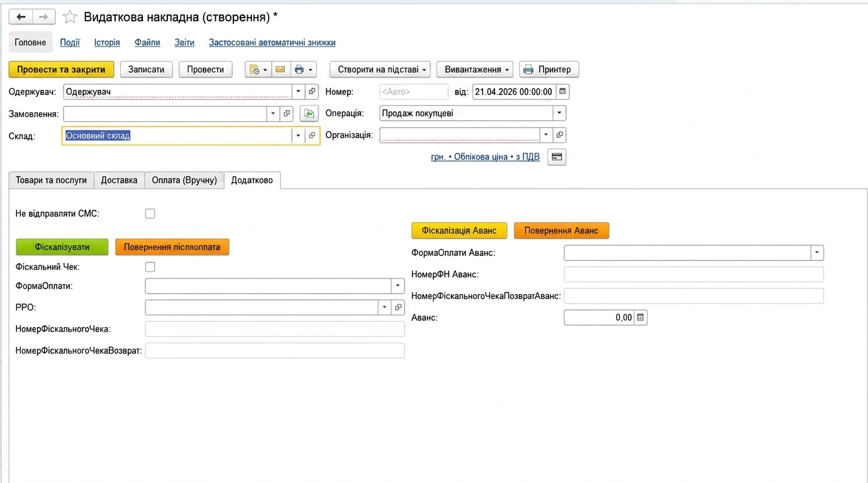This screenshot has width=868, height=483.
Task: Switch to the Оплата (Вручну) tab
Action: click(x=184, y=180)
